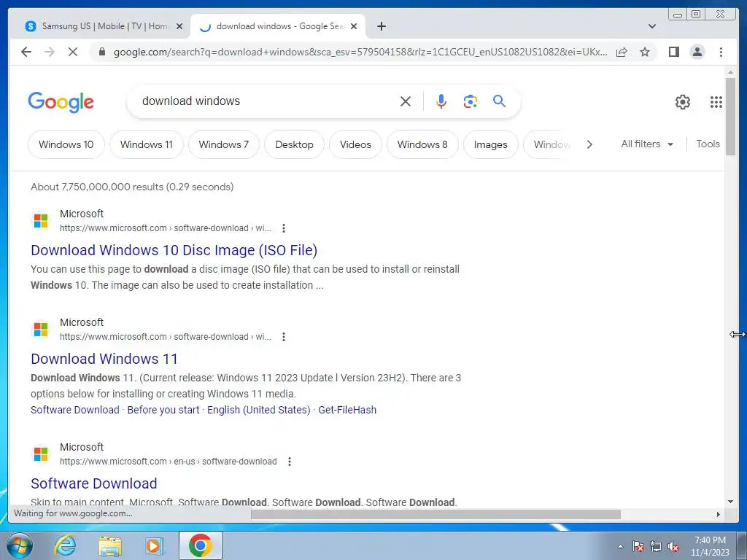Open Google quick settings gear
Screen dimensions: 747x560
coord(683,102)
